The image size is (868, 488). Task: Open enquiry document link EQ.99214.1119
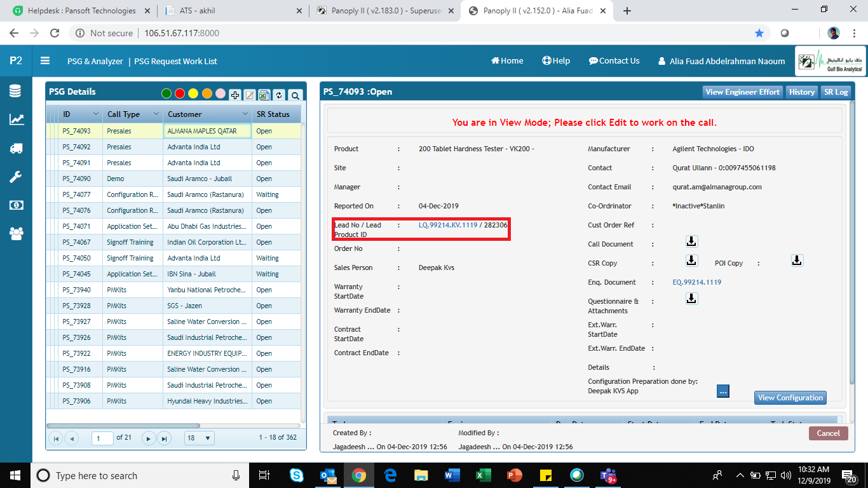(x=697, y=282)
